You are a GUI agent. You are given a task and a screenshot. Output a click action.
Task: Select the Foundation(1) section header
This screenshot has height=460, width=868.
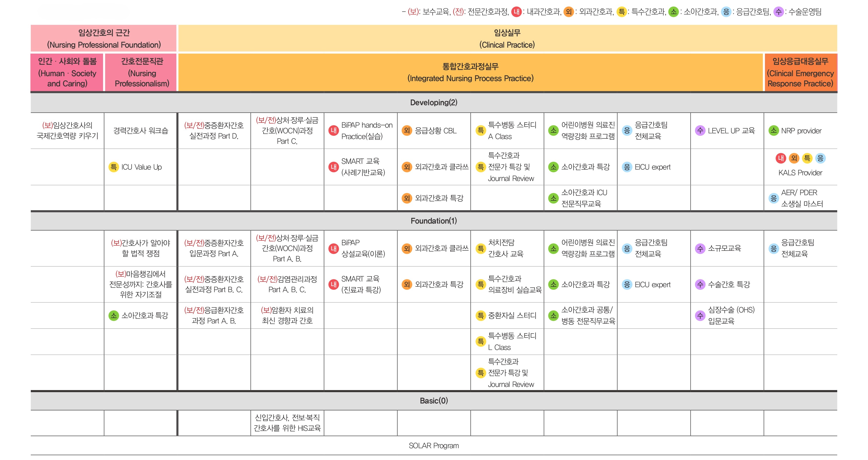[x=434, y=221]
